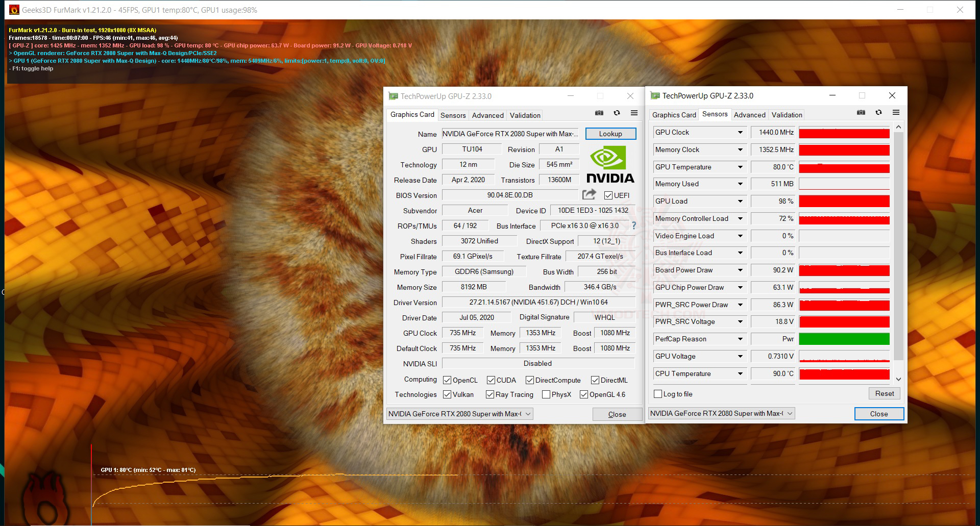
Task: Click the Bus Interface question mark icon
Action: [x=634, y=226]
